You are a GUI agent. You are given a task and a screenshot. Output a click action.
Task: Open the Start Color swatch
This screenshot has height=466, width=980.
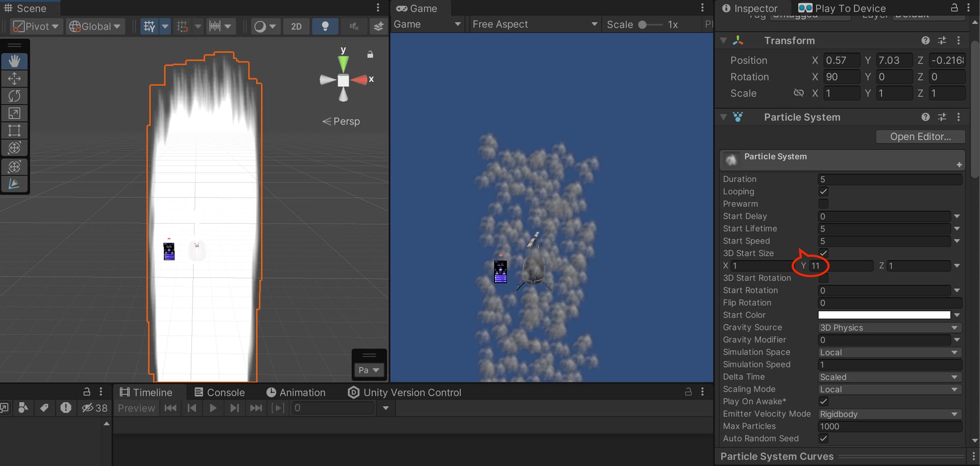click(x=884, y=315)
